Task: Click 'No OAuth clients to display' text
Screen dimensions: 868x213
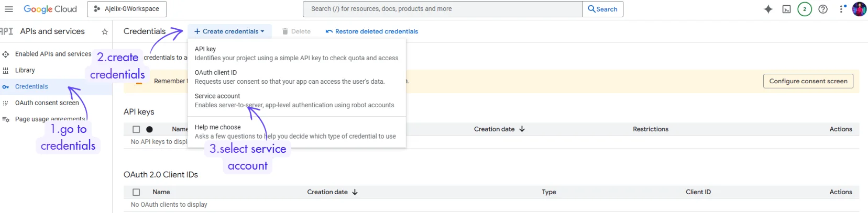Action: pyautogui.click(x=169, y=205)
